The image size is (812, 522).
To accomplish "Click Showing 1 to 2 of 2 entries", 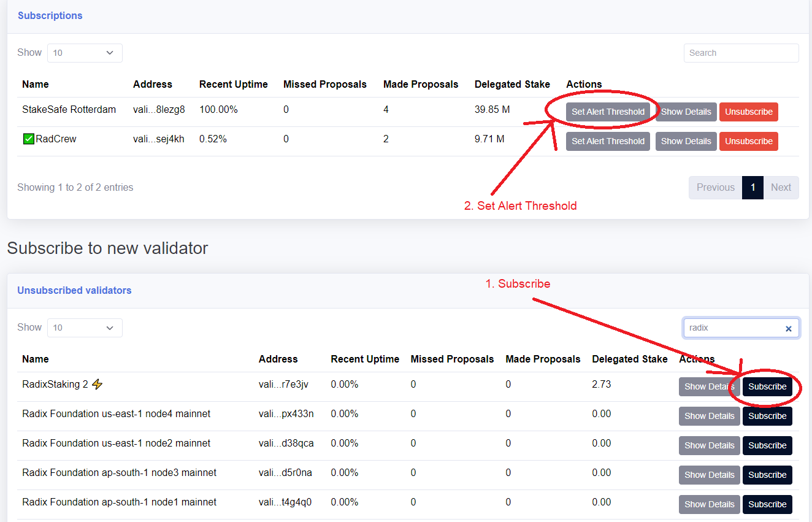I will (75, 188).
